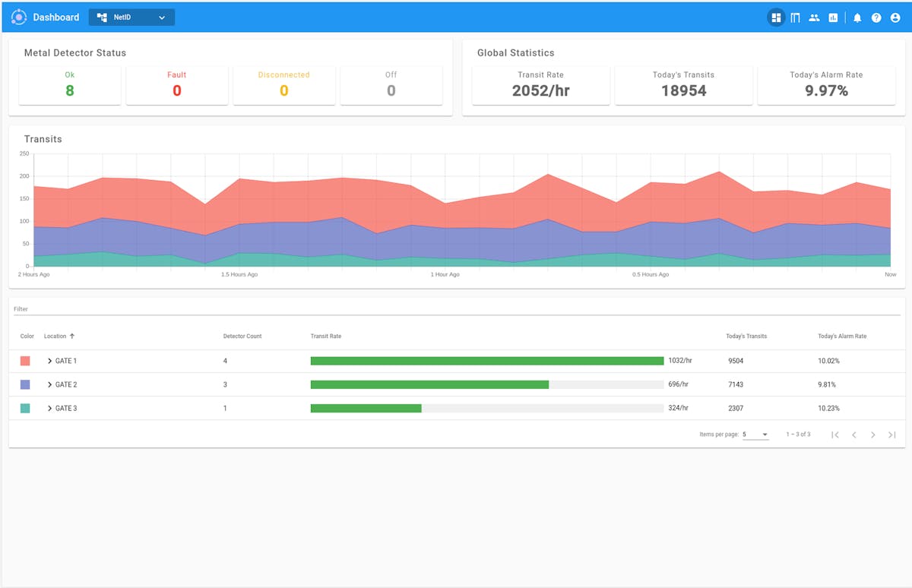The height and width of the screenshot is (588, 912).
Task: Open notifications via the bell icon
Action: [x=857, y=17]
